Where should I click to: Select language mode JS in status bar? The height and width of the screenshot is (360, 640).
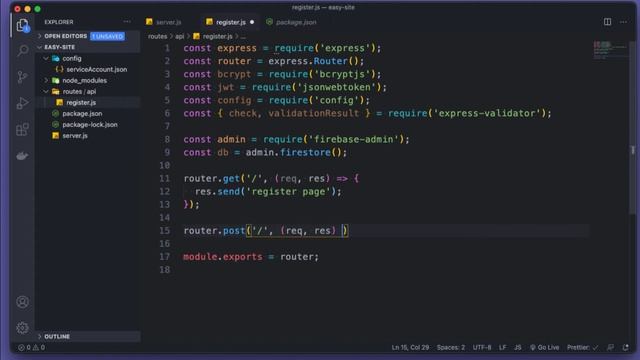[518, 348]
